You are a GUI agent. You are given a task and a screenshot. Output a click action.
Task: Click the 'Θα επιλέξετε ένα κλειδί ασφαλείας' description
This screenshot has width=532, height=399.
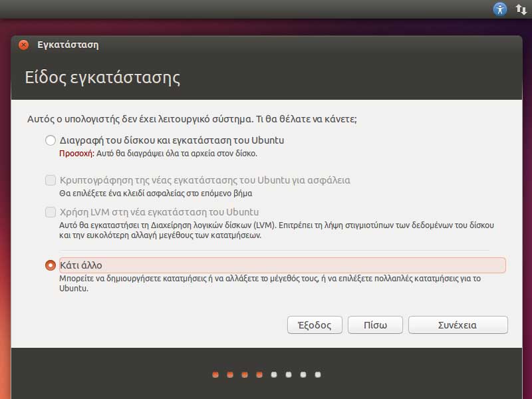coord(156,194)
